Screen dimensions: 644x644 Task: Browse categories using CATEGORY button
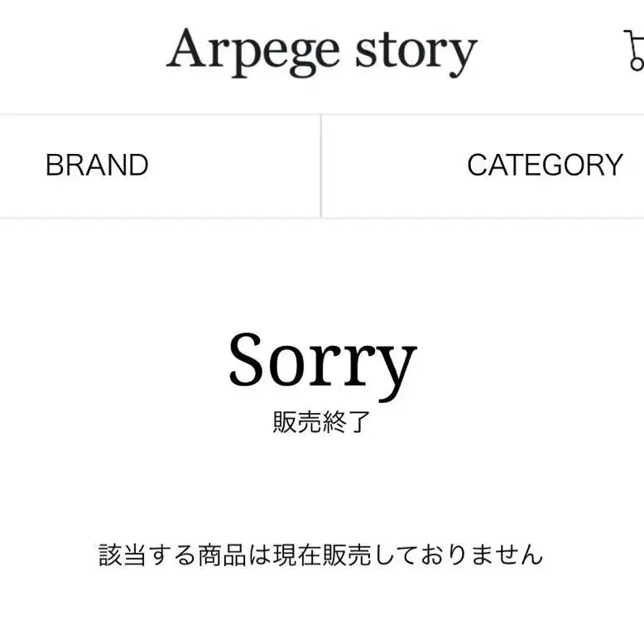point(483,166)
